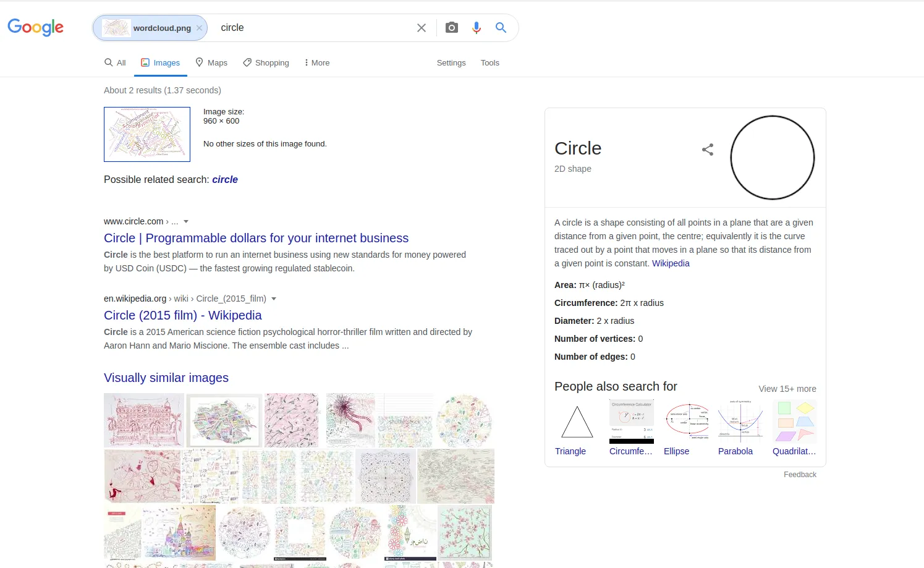The image size is (924, 568).
Task: Click the uploaded word cloud thumbnail
Action: click(x=147, y=134)
